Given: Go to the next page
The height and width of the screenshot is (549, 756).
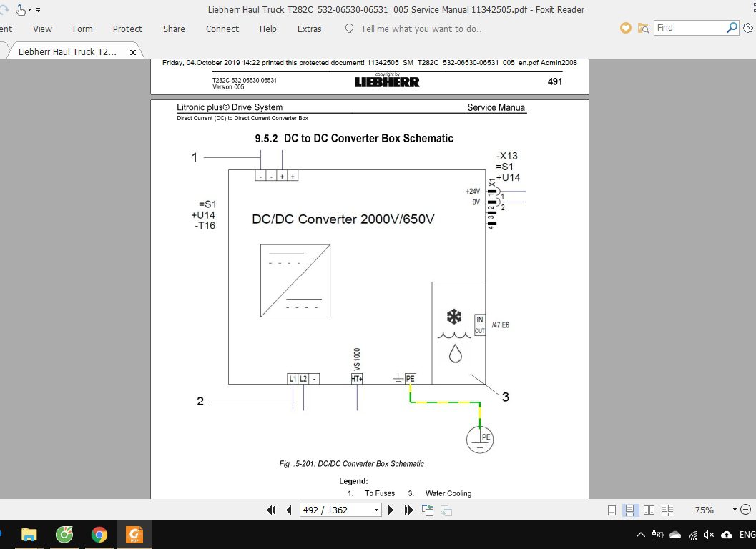Looking at the screenshot, I should [x=391, y=510].
